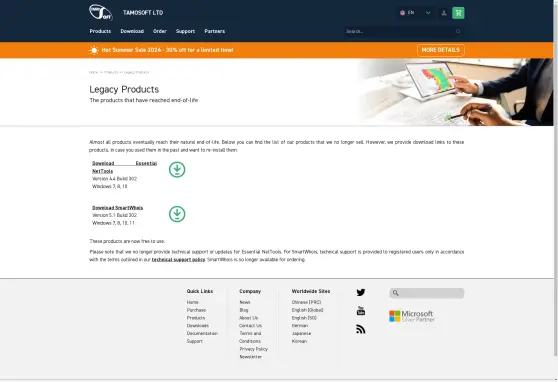Click Products in the breadcrumb
Screen dimensions: 558x382
[111, 72]
